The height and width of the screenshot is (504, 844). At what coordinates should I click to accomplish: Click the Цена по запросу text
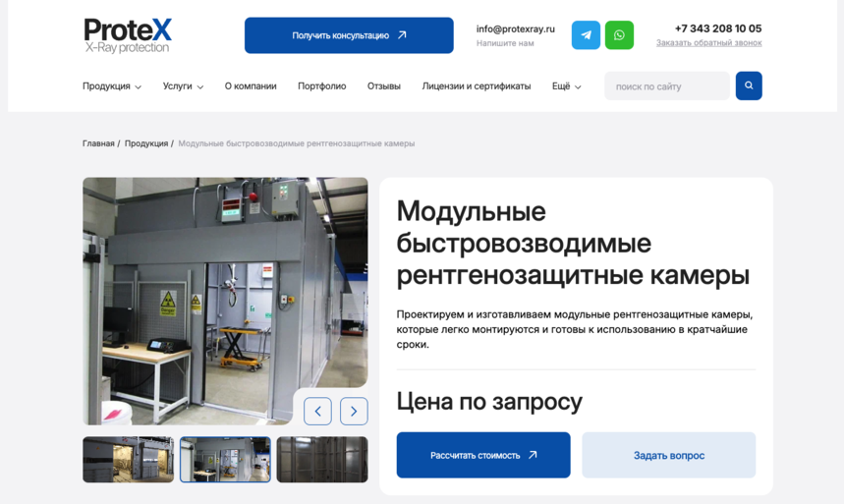pos(489,401)
